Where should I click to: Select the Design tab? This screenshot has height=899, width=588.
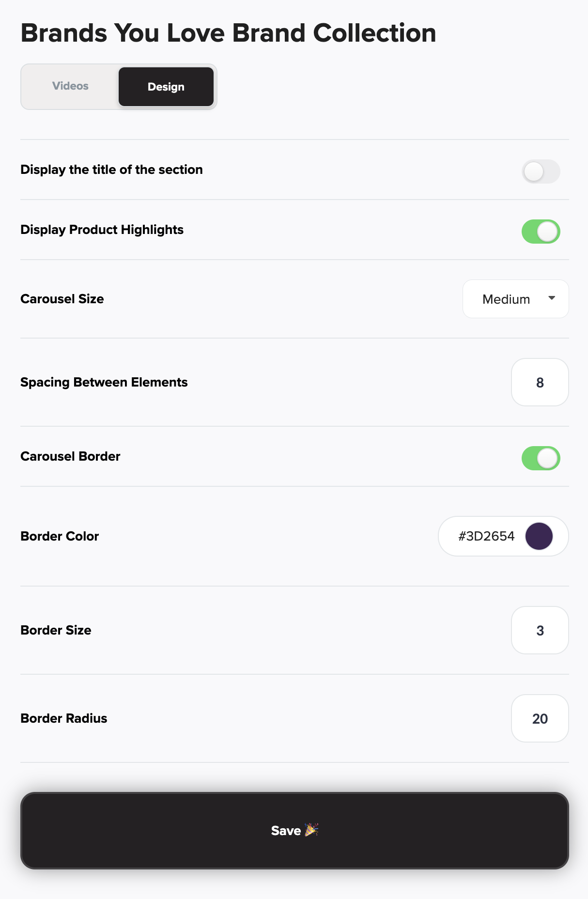[x=166, y=87]
